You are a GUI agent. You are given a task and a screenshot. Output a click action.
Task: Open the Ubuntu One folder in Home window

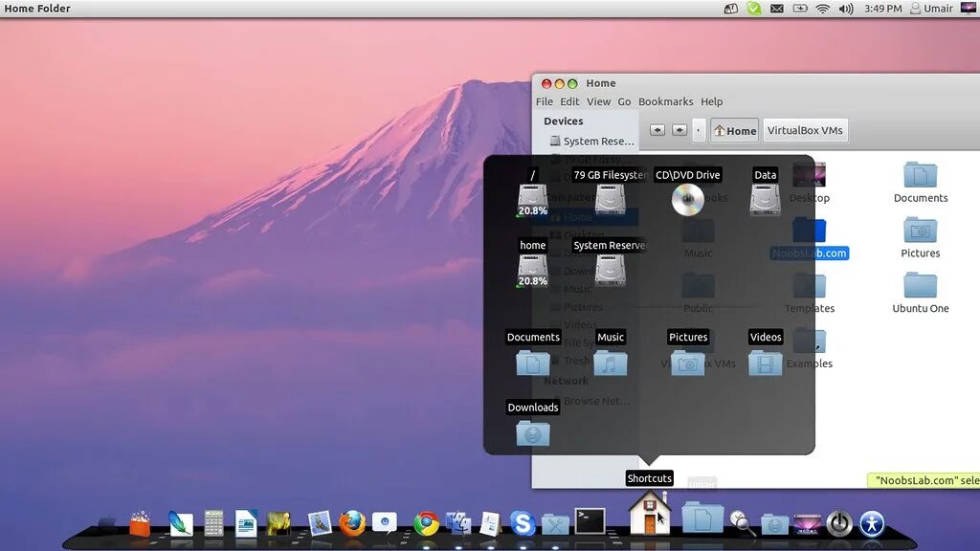click(920, 293)
